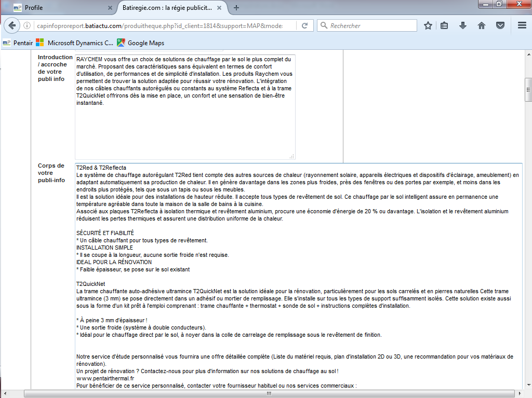
Task: Open the Microsoft Dynamics bookmark
Action: pyautogui.click(x=75, y=43)
